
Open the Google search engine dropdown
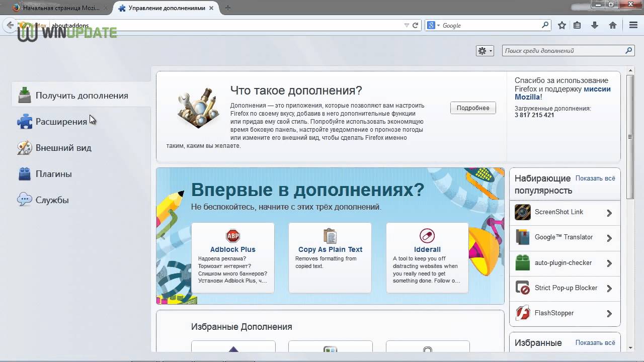433,25
